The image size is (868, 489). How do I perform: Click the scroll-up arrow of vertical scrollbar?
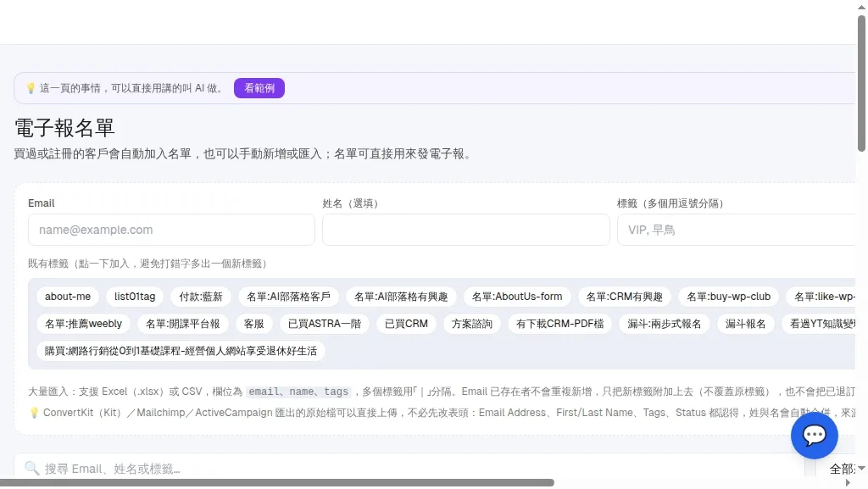click(862, 6)
